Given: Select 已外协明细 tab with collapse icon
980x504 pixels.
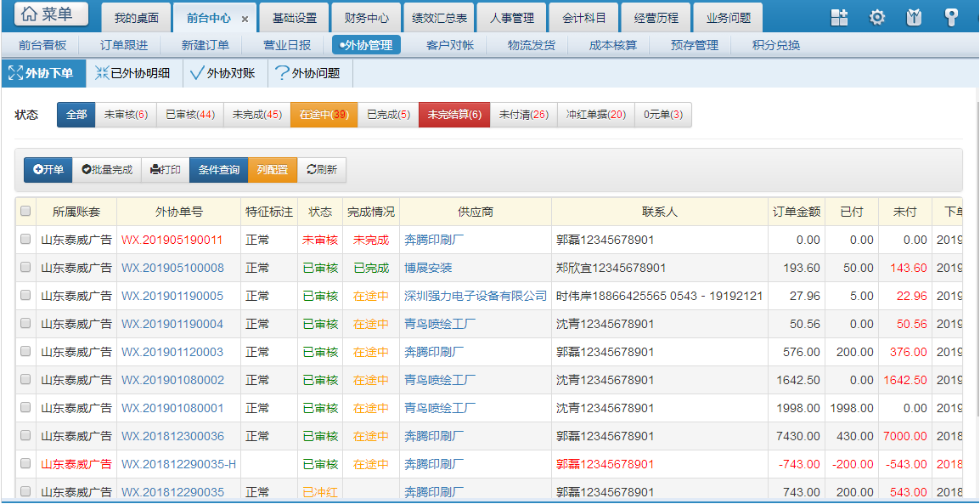Looking at the screenshot, I should coord(134,73).
